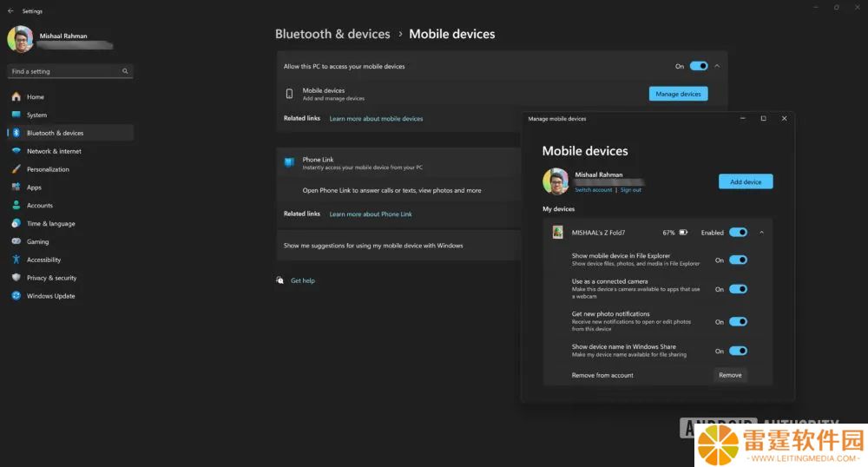The width and height of the screenshot is (868, 467).
Task: Toggle Allow this PC to access mobile devices
Action: pos(699,66)
